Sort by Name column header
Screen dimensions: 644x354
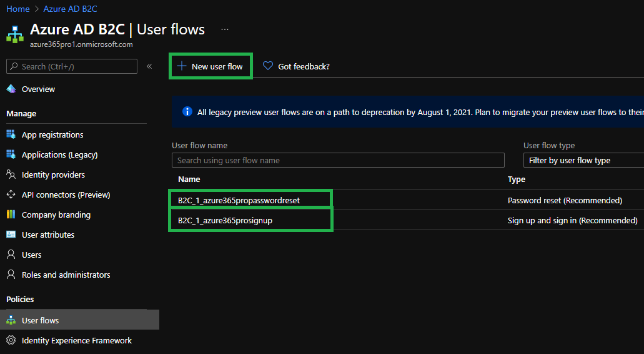pyautogui.click(x=189, y=179)
